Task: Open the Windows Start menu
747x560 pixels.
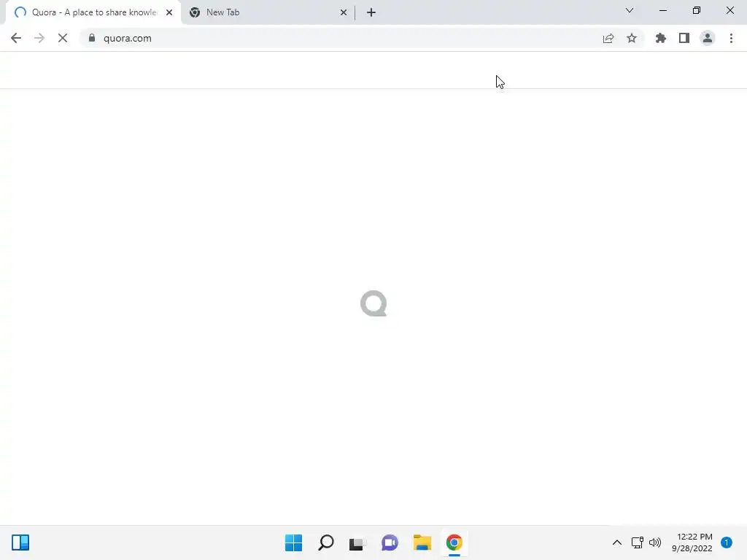Action: tap(293, 542)
